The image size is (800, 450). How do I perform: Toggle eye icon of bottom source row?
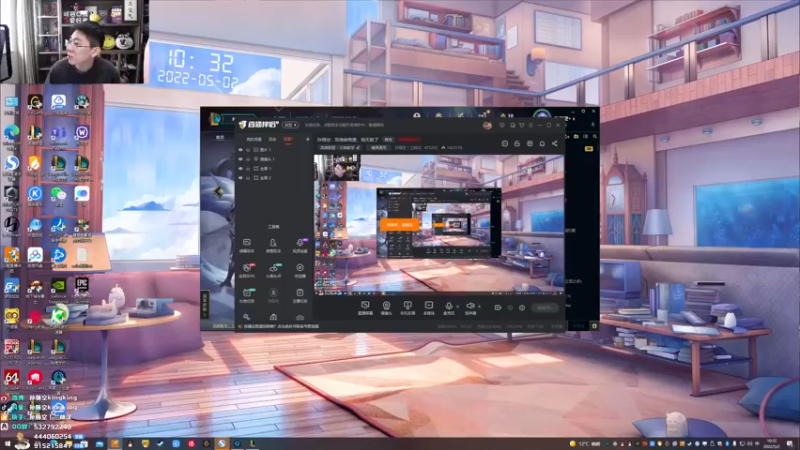(x=241, y=178)
